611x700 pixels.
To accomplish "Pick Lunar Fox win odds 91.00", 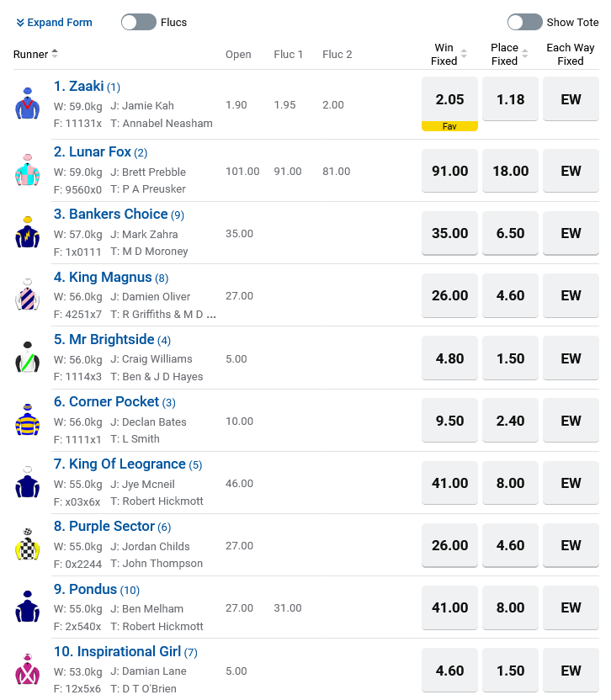I will click(x=449, y=171).
